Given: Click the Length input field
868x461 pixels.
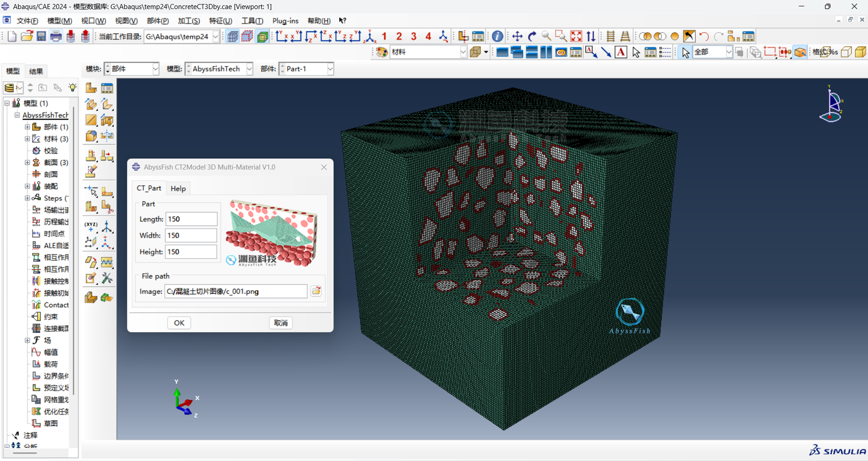Looking at the screenshot, I should (x=191, y=219).
